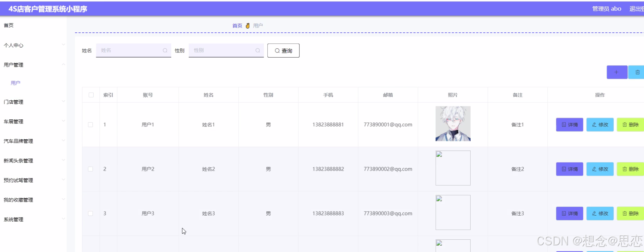Expand the 预约试驾管理 menu chevron

[x=63, y=180]
